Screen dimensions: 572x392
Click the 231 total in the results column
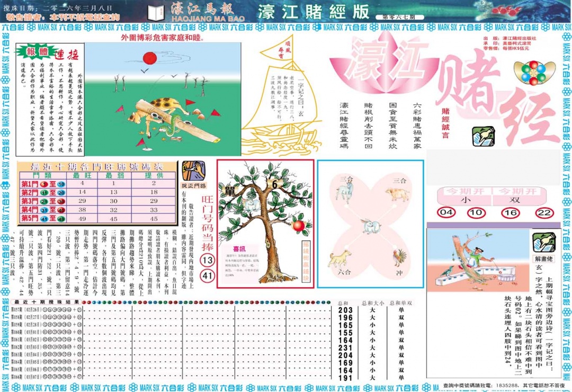(346, 347)
